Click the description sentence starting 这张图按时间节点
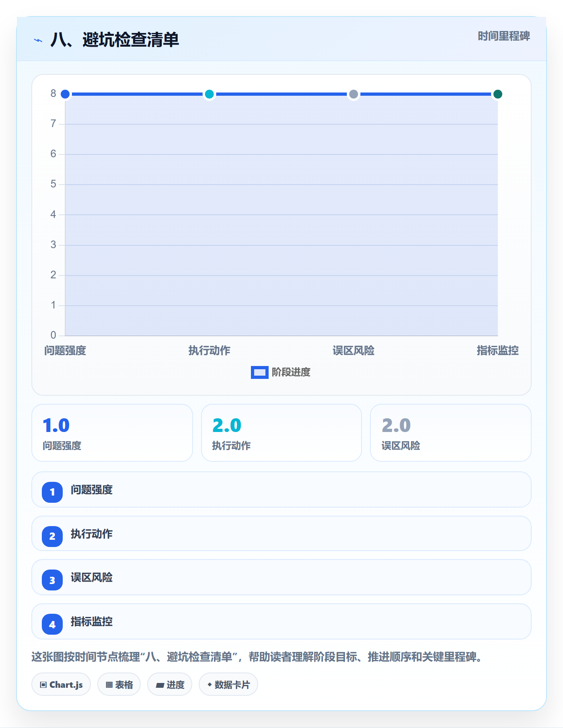Screen dimensions: 563x728 (257, 657)
